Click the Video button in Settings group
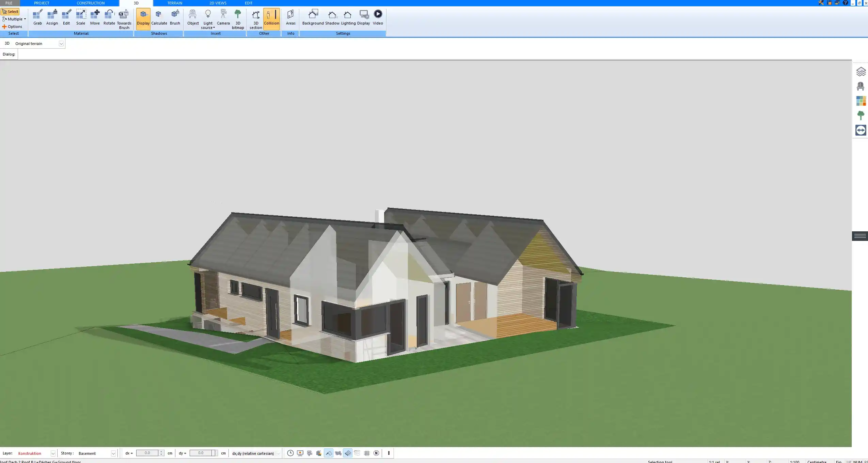 click(378, 17)
